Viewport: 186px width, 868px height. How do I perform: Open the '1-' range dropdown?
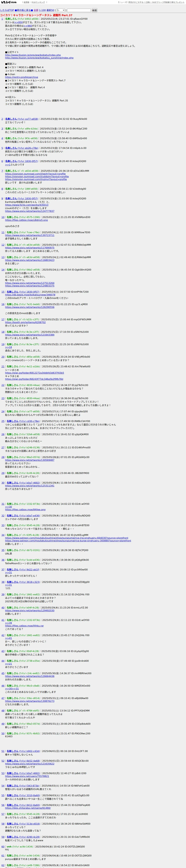pyautogui.click(x=60, y=10)
